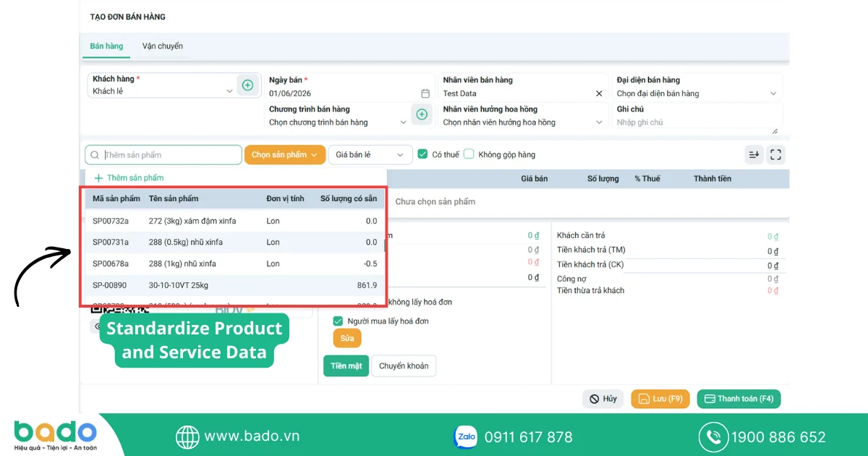
Task: Click the Mã sản phẩm column header
Action: pyautogui.click(x=116, y=198)
